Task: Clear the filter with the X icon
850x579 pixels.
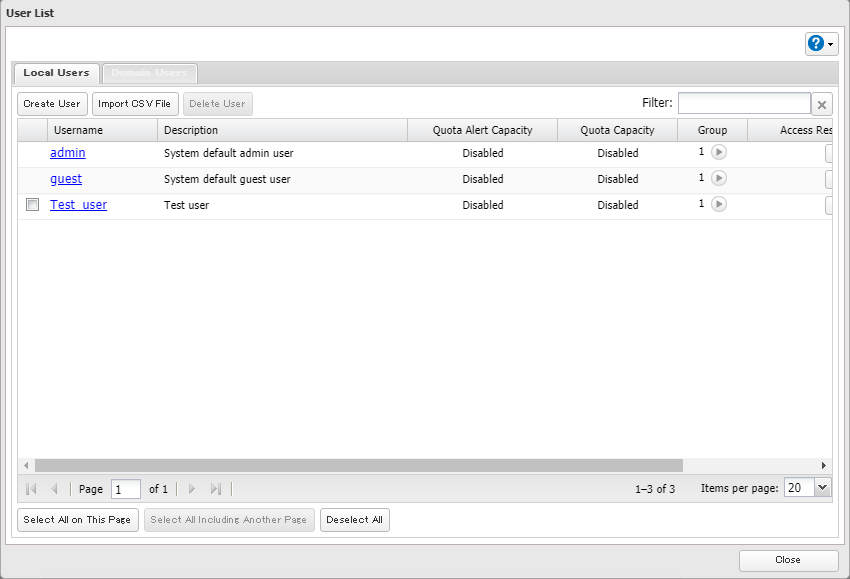Action: (821, 105)
